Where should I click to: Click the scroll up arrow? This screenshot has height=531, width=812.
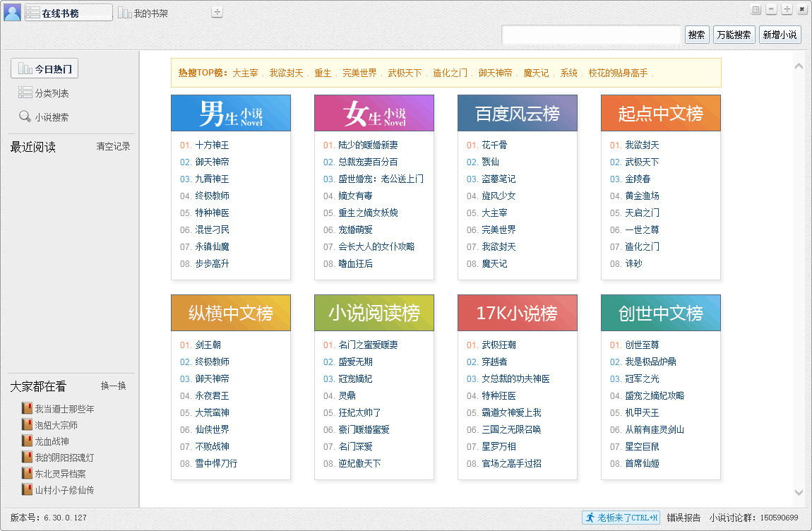[799, 66]
